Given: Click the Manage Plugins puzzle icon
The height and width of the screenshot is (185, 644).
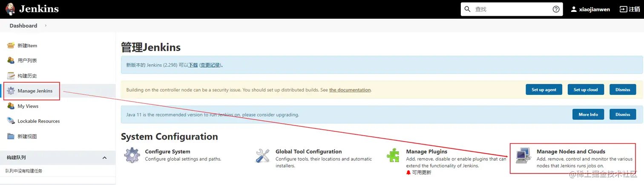Looking at the screenshot, I should (x=393, y=155).
